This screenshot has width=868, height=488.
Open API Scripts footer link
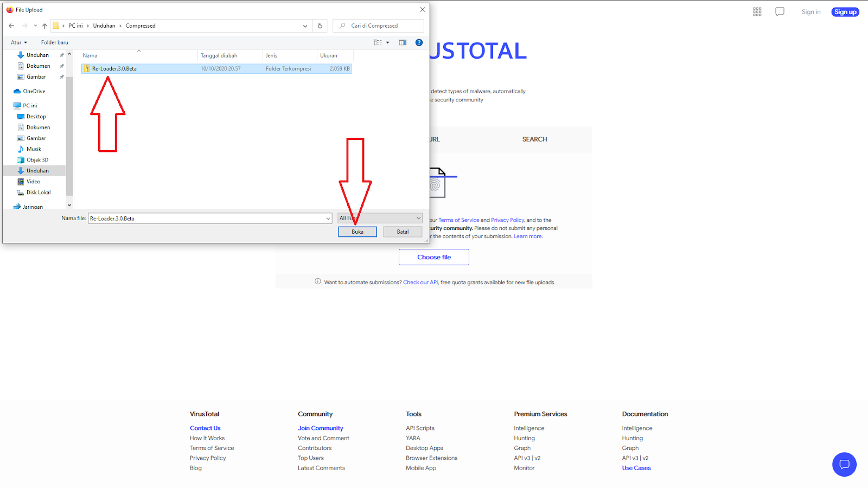420,428
